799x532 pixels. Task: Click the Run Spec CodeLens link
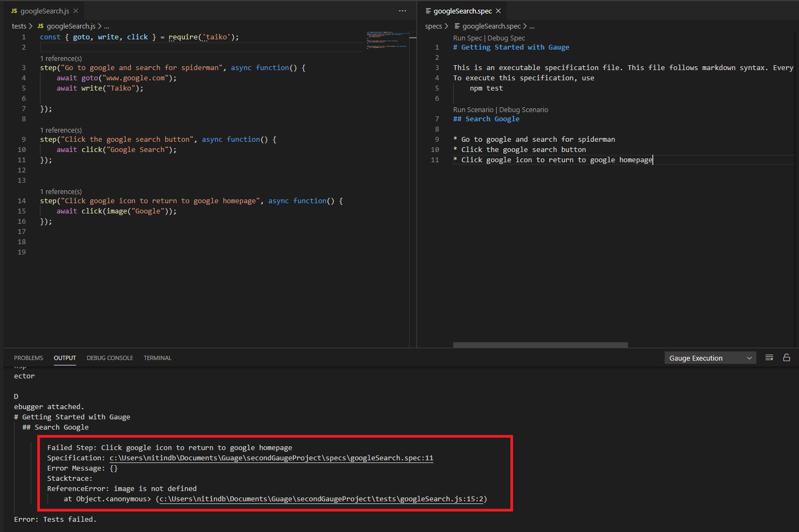pos(467,38)
